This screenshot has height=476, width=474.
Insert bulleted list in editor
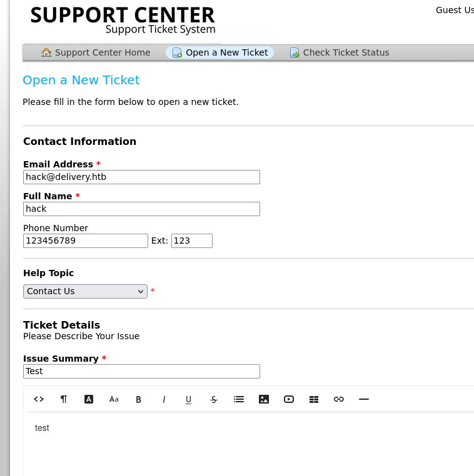[239, 399]
